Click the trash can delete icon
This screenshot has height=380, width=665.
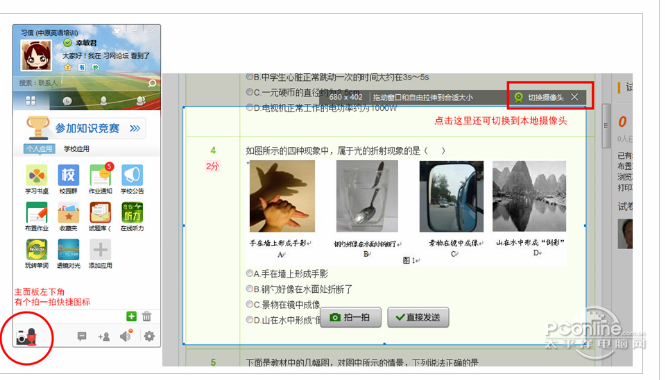click(147, 316)
